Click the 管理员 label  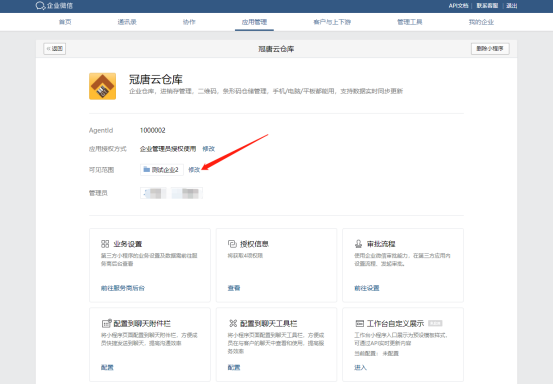click(x=98, y=193)
